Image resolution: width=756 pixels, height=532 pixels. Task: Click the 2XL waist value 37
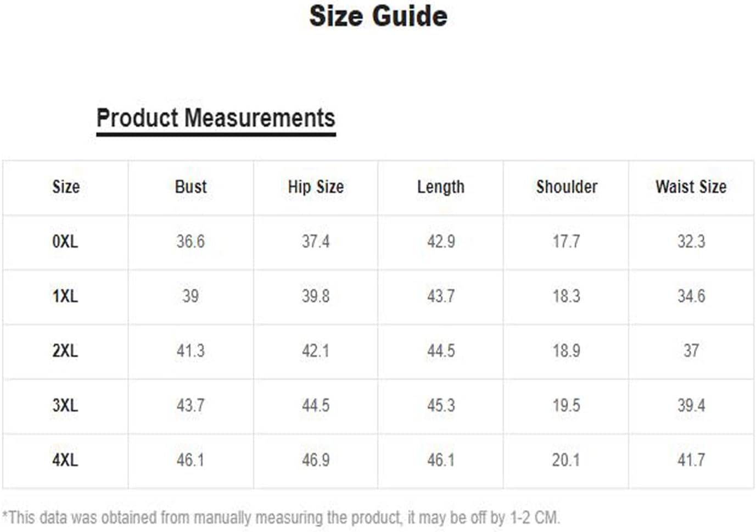click(691, 351)
